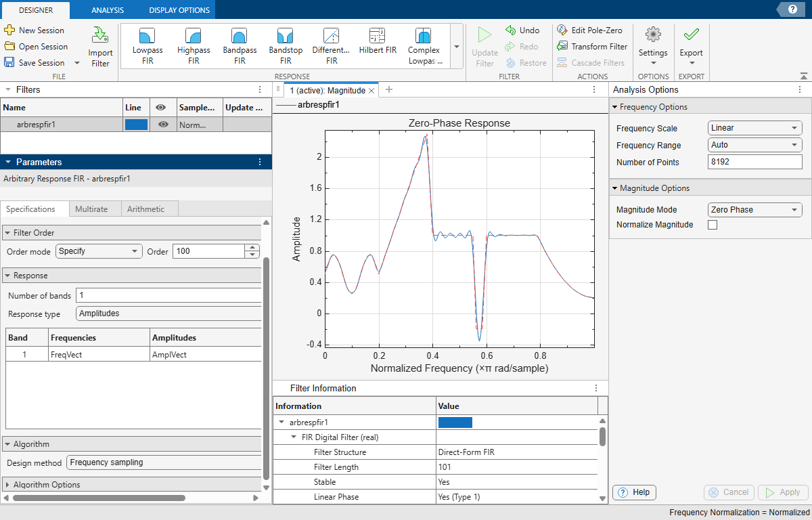This screenshot has width=812, height=520.
Task: Collapse the Filter Order section
Action: [x=7, y=233]
